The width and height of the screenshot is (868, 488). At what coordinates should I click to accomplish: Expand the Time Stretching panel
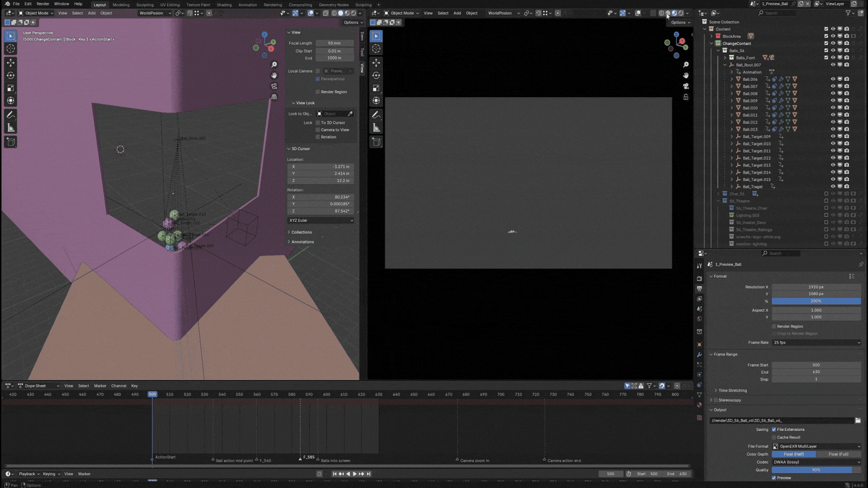(x=732, y=390)
